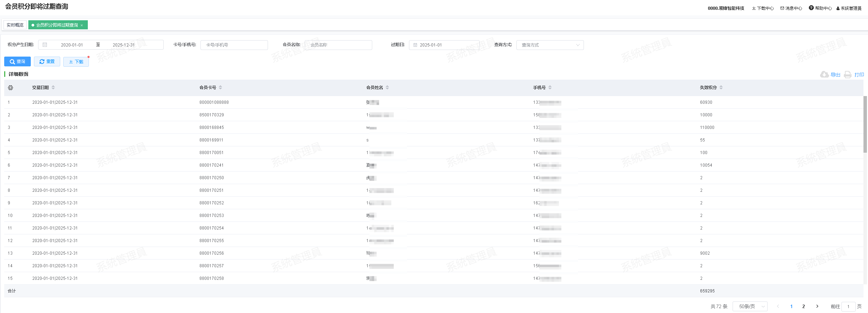Sort the table by 失效积分

tap(721, 87)
